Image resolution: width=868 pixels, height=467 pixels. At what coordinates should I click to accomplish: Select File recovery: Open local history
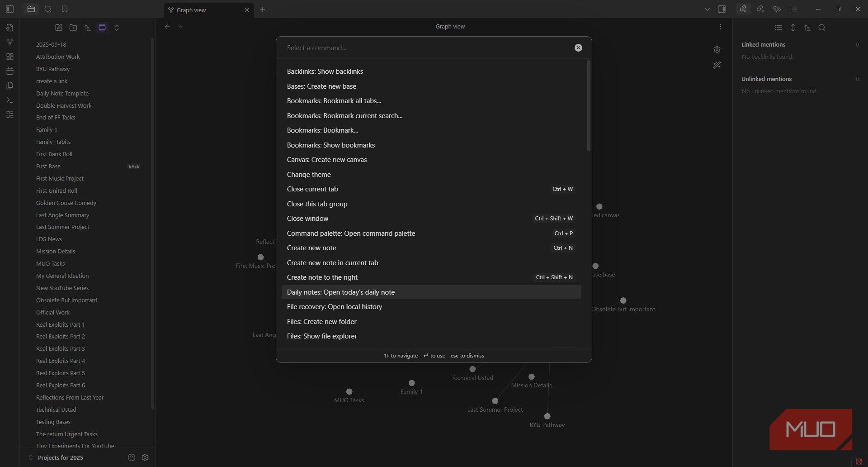431,307
